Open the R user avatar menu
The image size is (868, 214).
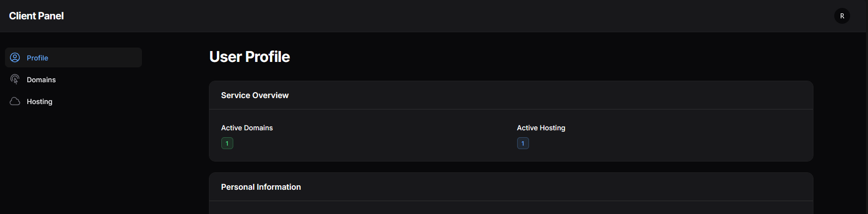(x=842, y=16)
